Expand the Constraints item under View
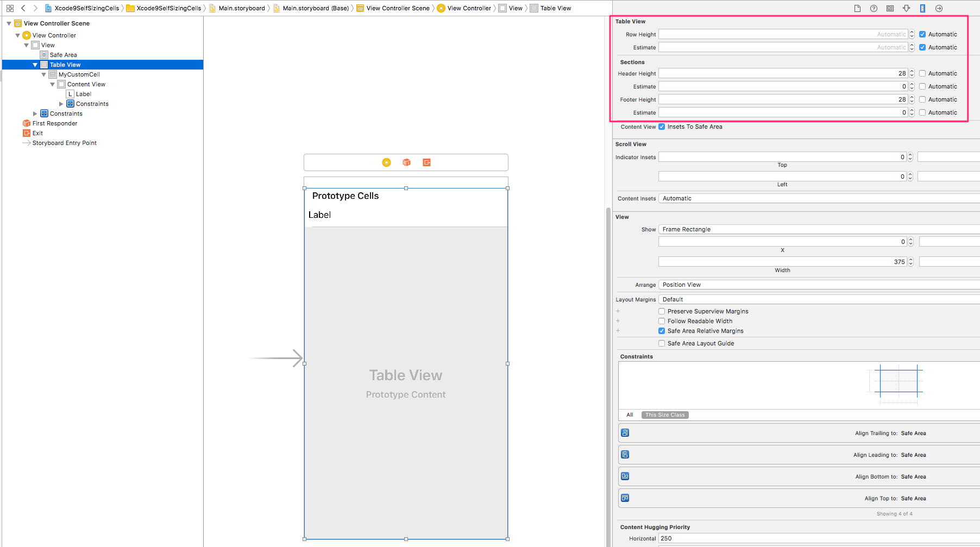Viewport: 980px width, 547px height. point(35,114)
